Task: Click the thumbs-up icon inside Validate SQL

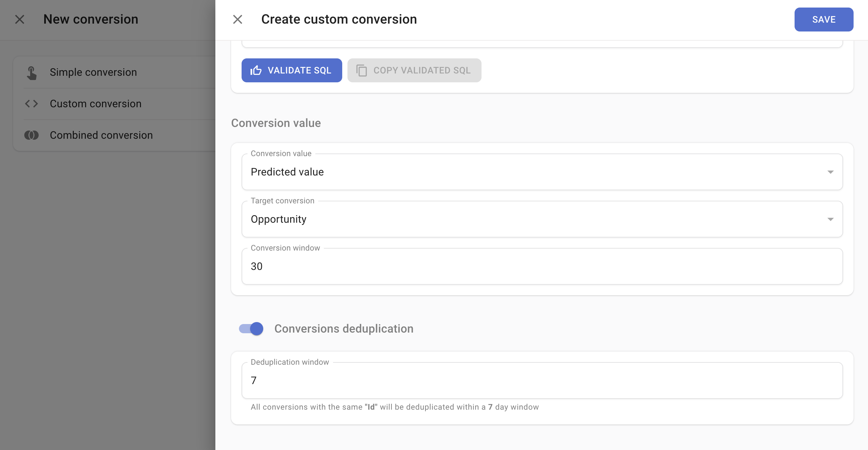Action: [256, 70]
